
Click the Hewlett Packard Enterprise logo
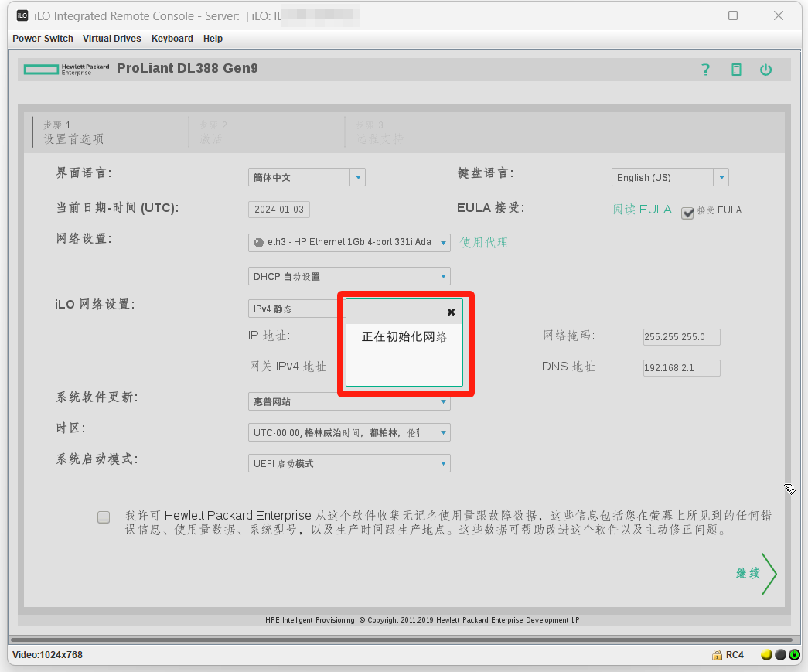[x=66, y=70]
